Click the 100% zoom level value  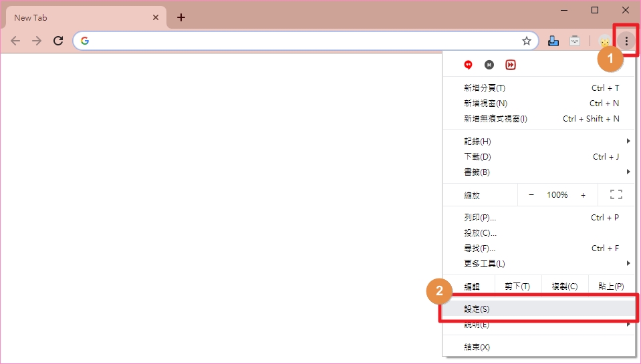557,195
